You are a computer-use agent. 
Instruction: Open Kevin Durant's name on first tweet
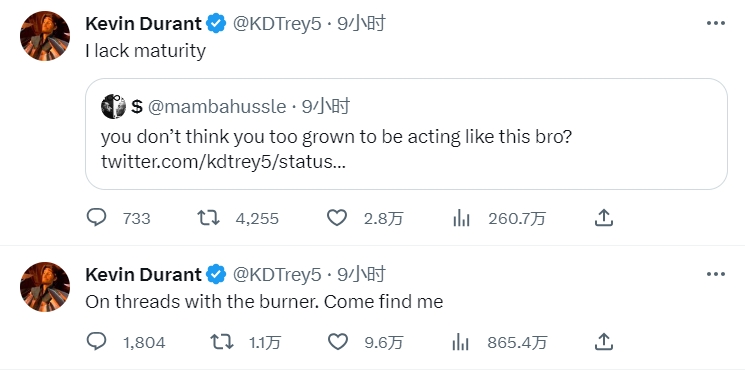coord(143,23)
